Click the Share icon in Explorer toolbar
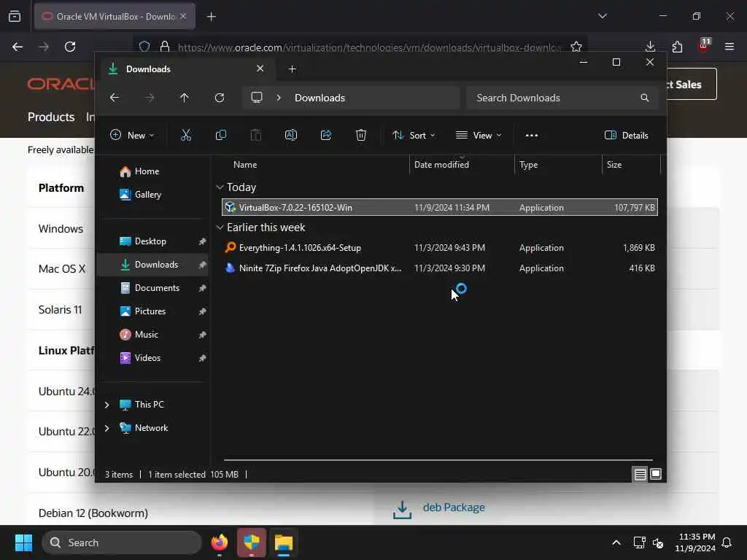 click(x=326, y=135)
